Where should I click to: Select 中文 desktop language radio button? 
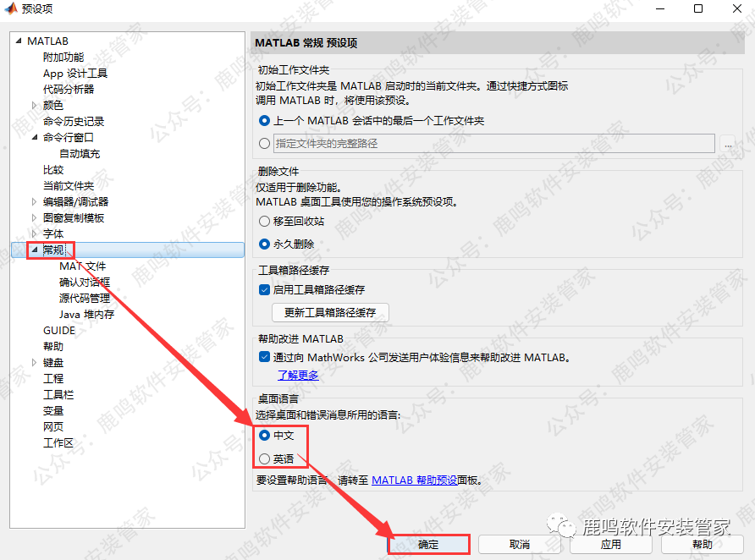pyautogui.click(x=264, y=436)
